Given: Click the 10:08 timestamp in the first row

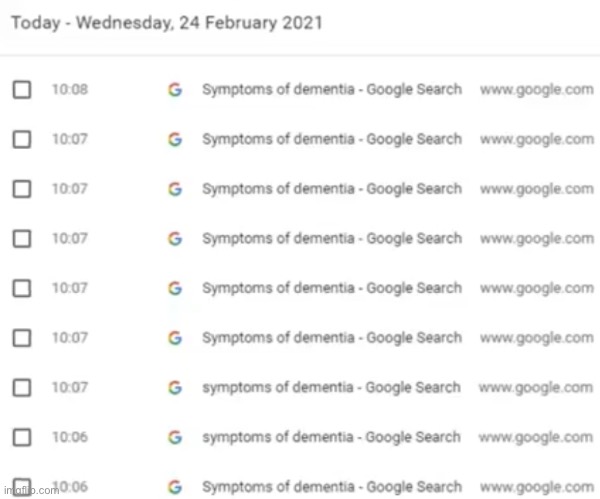Looking at the screenshot, I should tap(69, 90).
